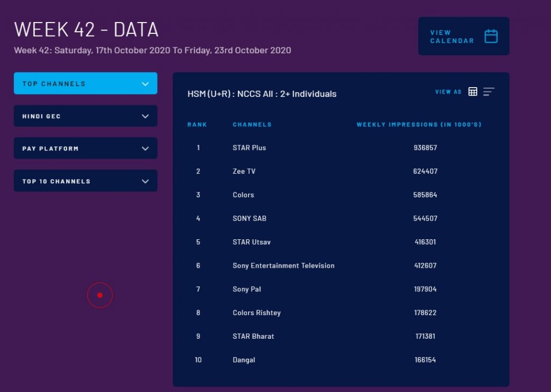Click Sony Entertainment Television entry
The height and width of the screenshot is (392, 551).
284,266
